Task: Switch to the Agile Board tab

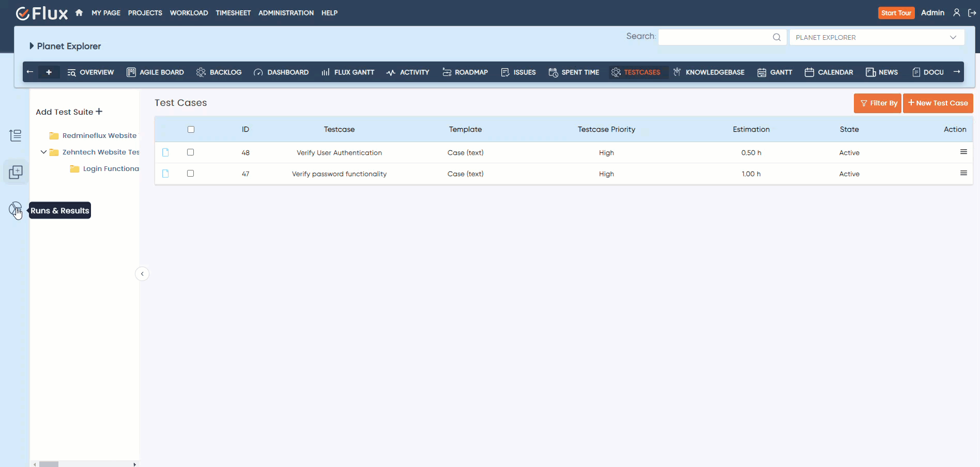Action: (x=156, y=72)
